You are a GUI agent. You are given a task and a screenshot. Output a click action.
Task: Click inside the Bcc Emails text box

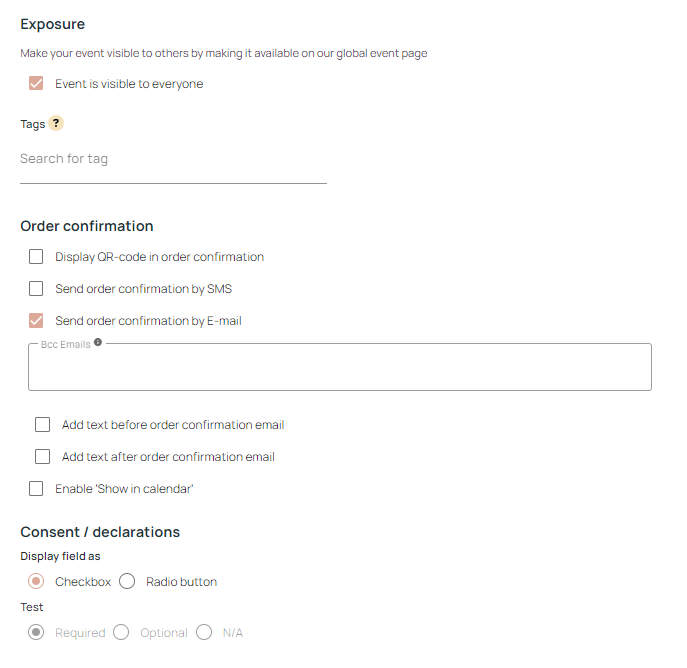click(340, 368)
